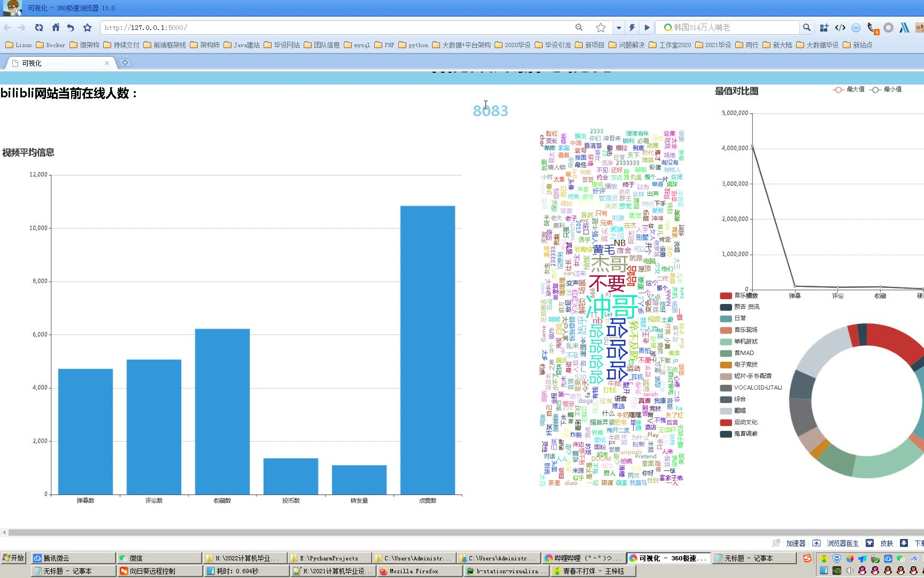Click the rocket icon beside 加速器
This screenshot has width=924, height=578.
click(777, 543)
